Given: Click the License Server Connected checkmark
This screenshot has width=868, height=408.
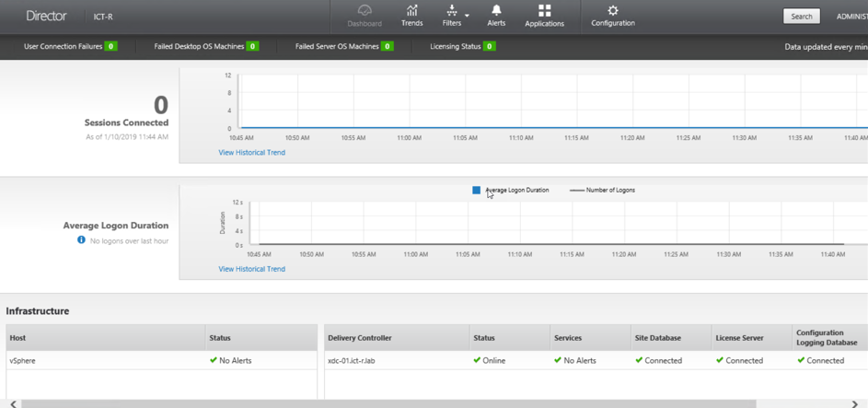Looking at the screenshot, I should click(x=720, y=360).
